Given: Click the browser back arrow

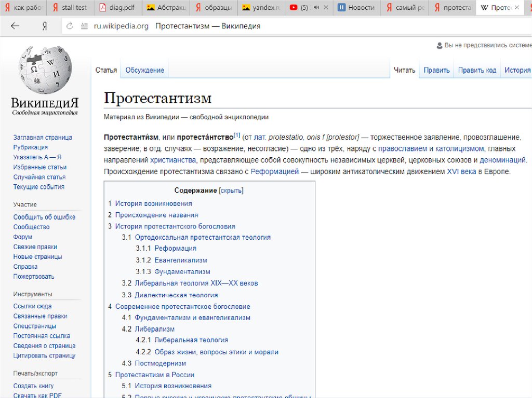Looking at the screenshot, I should point(15,26).
